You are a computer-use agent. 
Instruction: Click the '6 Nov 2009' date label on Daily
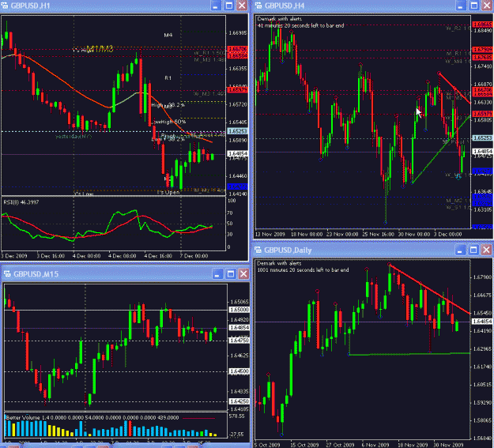[x=375, y=445]
